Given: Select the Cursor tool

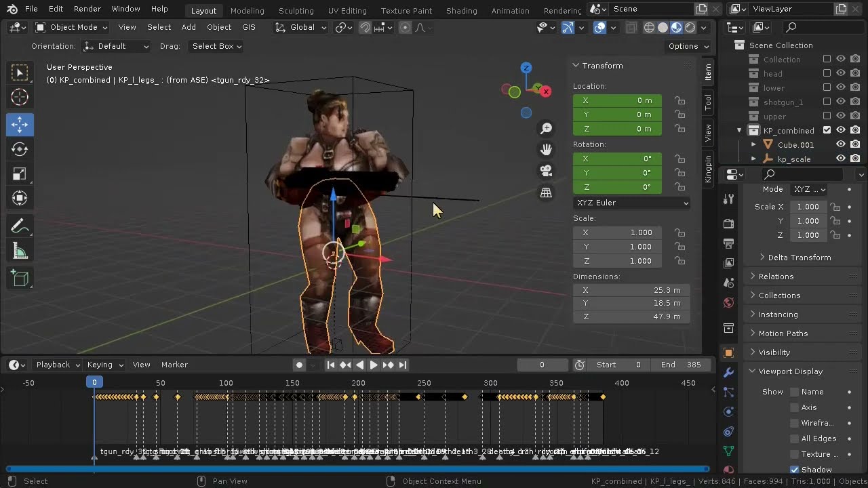Looking at the screenshot, I should coord(20,98).
